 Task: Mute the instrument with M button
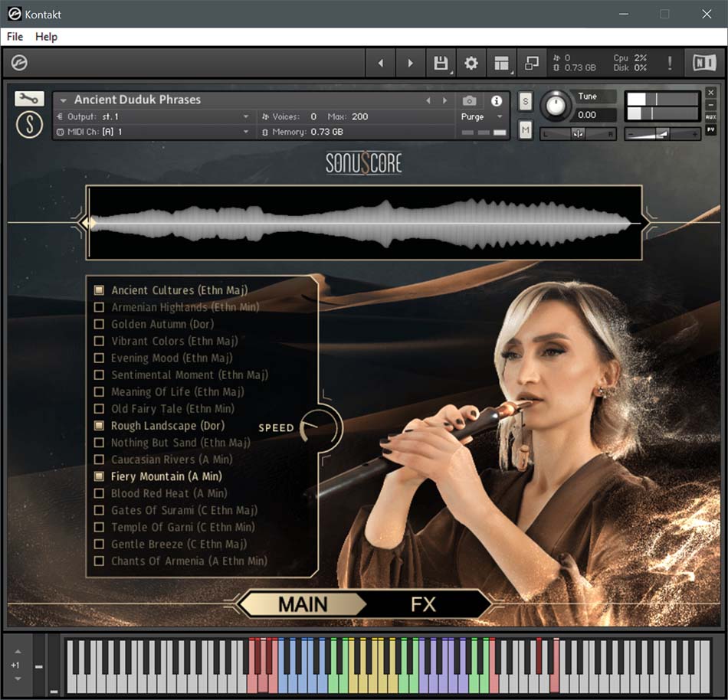point(525,130)
